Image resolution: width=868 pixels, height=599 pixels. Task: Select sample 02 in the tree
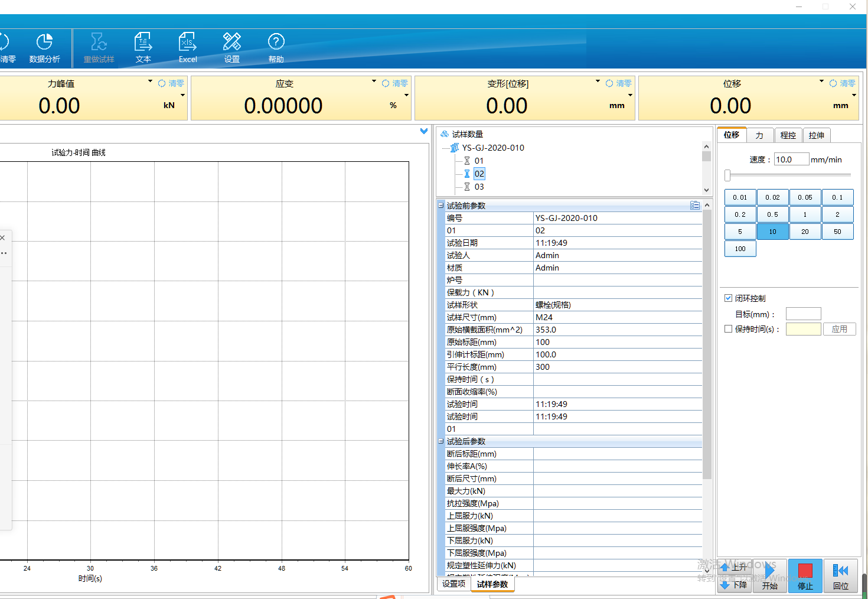479,174
